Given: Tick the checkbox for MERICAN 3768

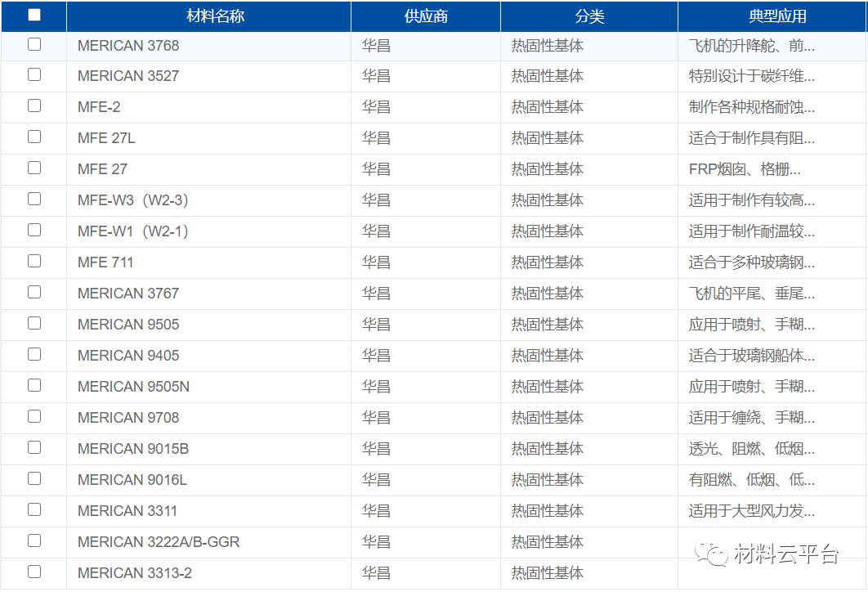Looking at the screenshot, I should pyautogui.click(x=34, y=45).
